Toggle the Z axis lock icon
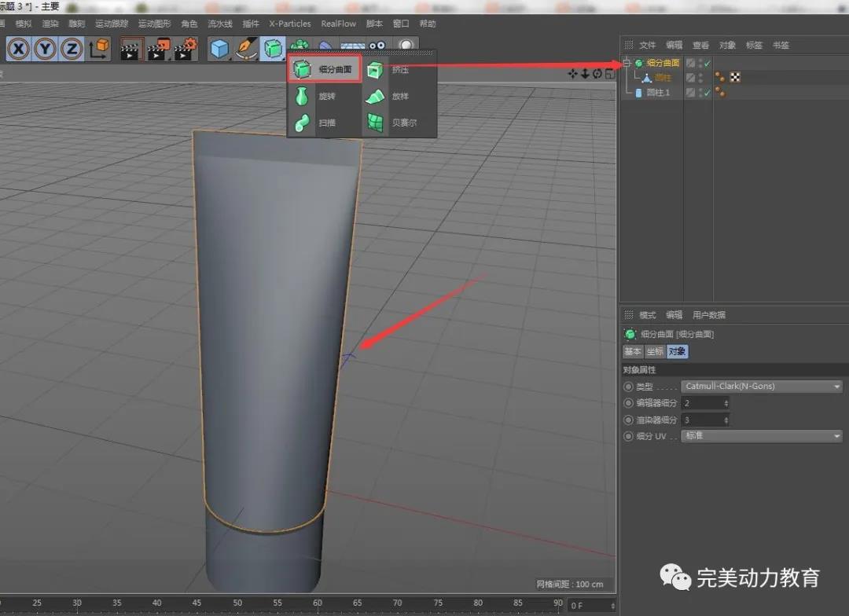The image size is (849, 616). (x=72, y=49)
